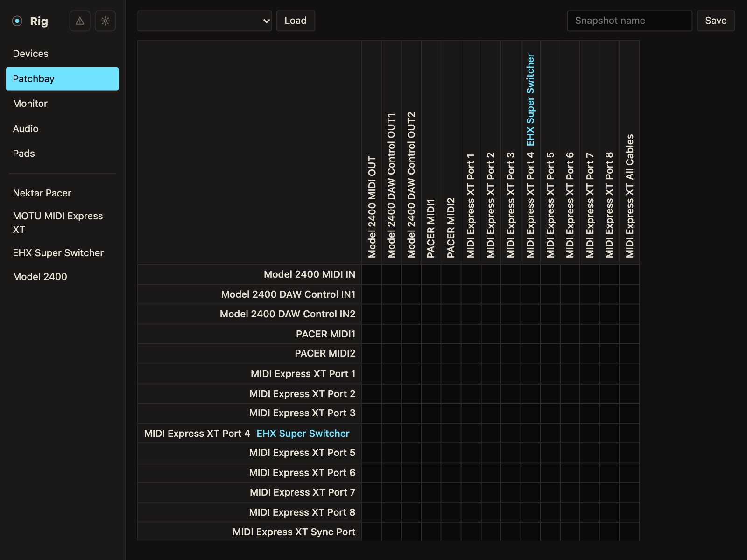Image resolution: width=747 pixels, height=560 pixels.
Task: Click the PACER MIDI1 column header
Action: coord(431,229)
